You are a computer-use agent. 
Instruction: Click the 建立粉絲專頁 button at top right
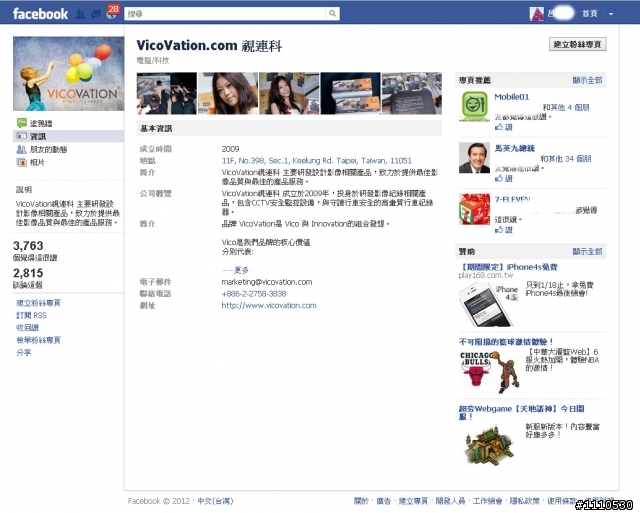pyautogui.click(x=578, y=44)
